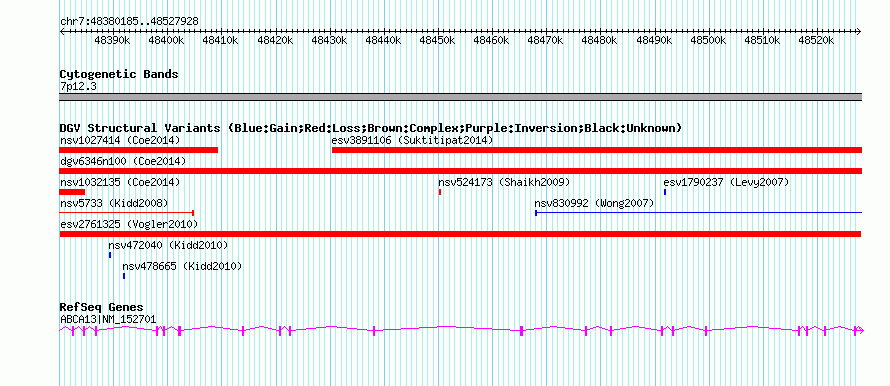The height and width of the screenshot is (386, 890).
Task: Click the short red bar of nsv1032135
Action: click(x=72, y=192)
